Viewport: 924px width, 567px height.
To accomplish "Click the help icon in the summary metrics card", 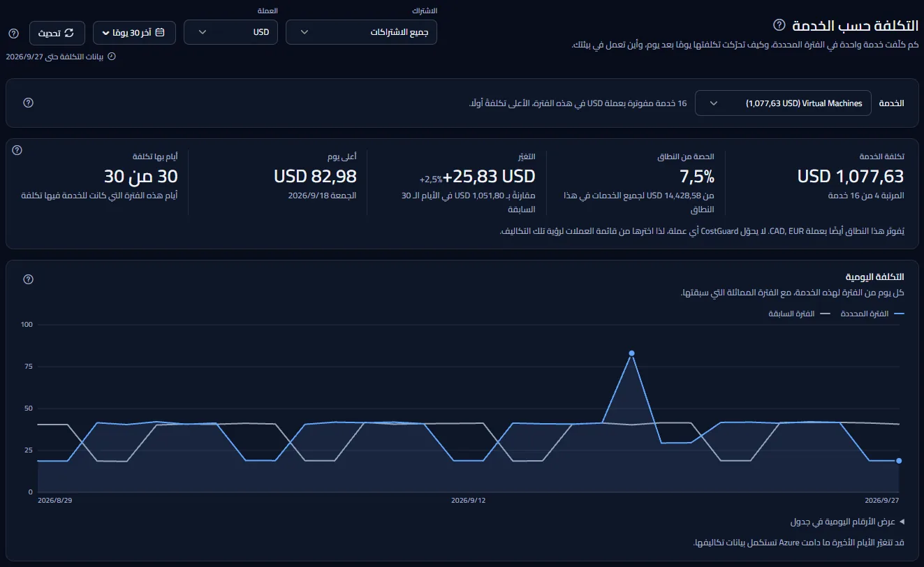I will point(17,150).
